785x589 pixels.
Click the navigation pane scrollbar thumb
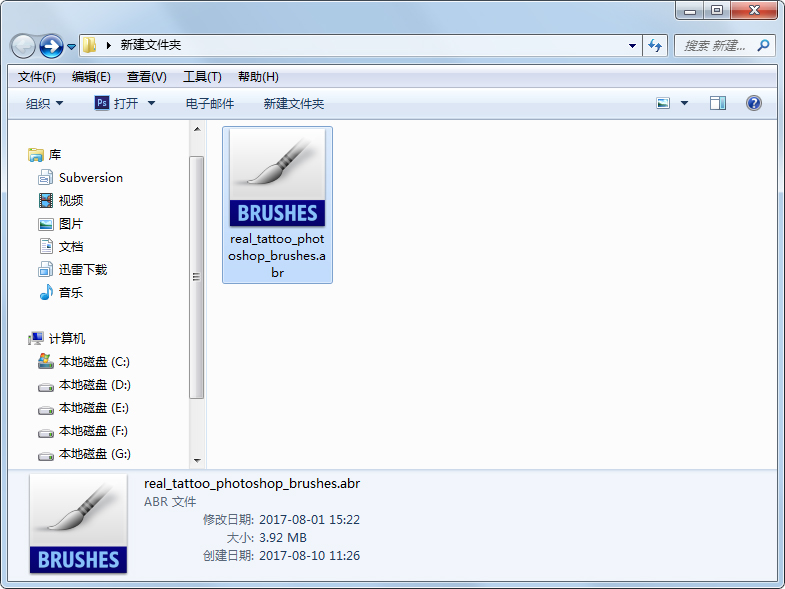[197, 277]
